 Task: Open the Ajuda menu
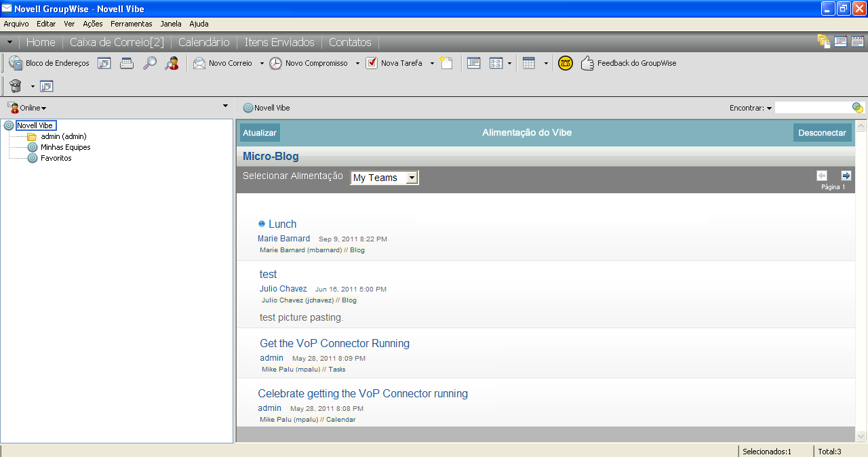tap(199, 24)
